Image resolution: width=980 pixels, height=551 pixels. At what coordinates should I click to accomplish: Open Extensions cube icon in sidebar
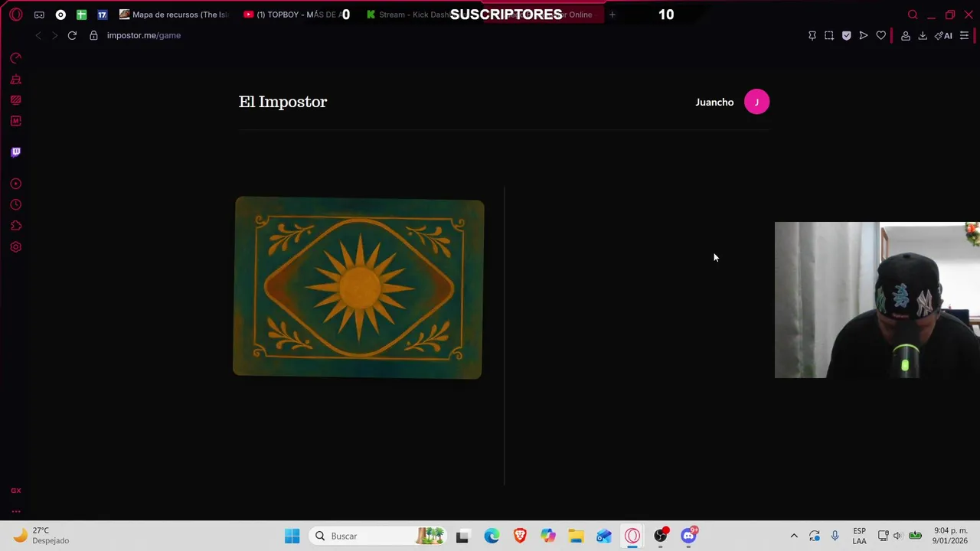tap(16, 226)
